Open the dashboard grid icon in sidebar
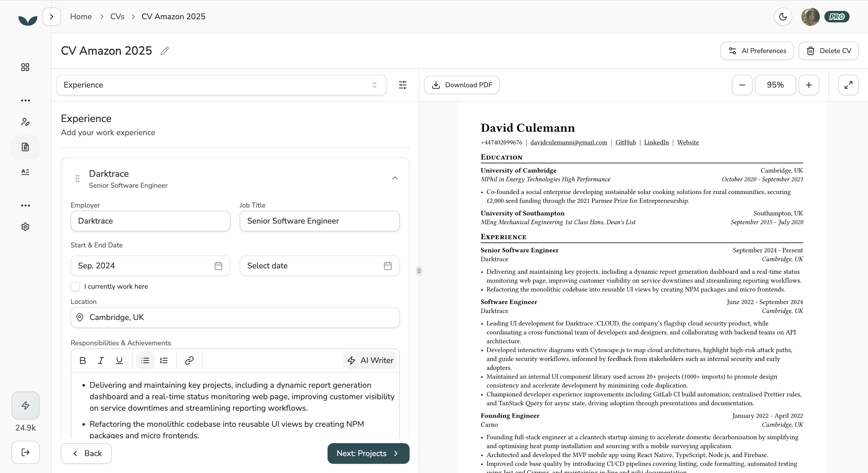The image size is (868, 473). point(25,67)
